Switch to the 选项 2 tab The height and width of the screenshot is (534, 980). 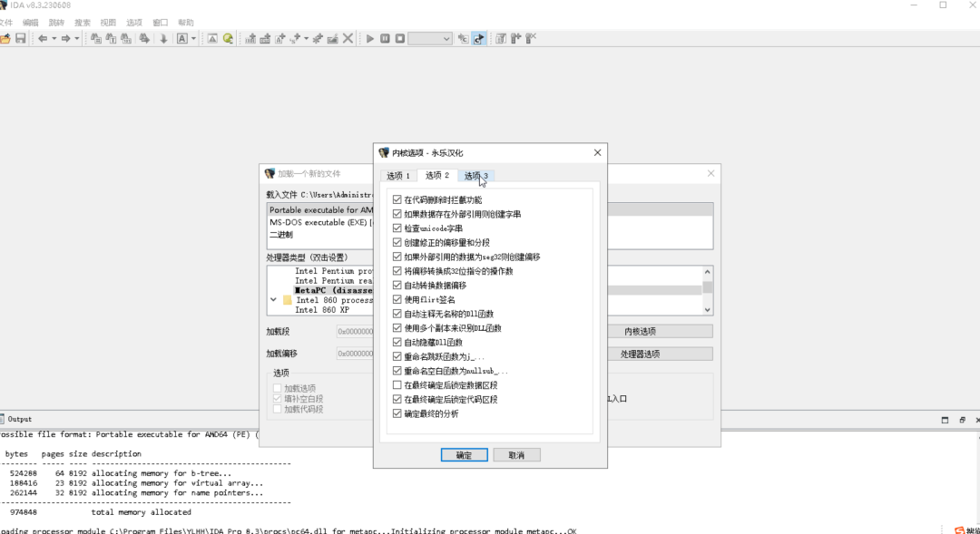click(x=437, y=176)
